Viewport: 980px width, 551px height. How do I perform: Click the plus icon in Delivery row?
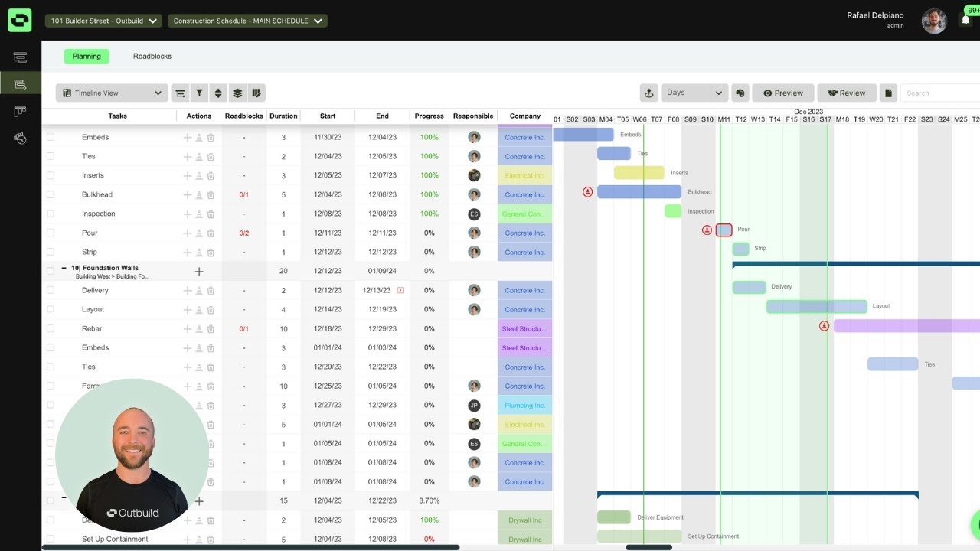[x=188, y=291]
